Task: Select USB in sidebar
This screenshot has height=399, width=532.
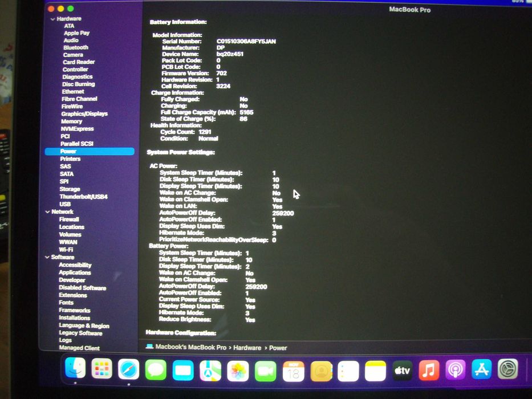Action: [65, 204]
